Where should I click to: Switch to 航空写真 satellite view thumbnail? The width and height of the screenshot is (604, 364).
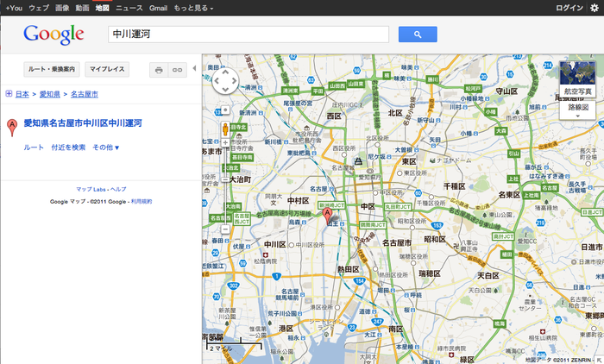pyautogui.click(x=577, y=78)
